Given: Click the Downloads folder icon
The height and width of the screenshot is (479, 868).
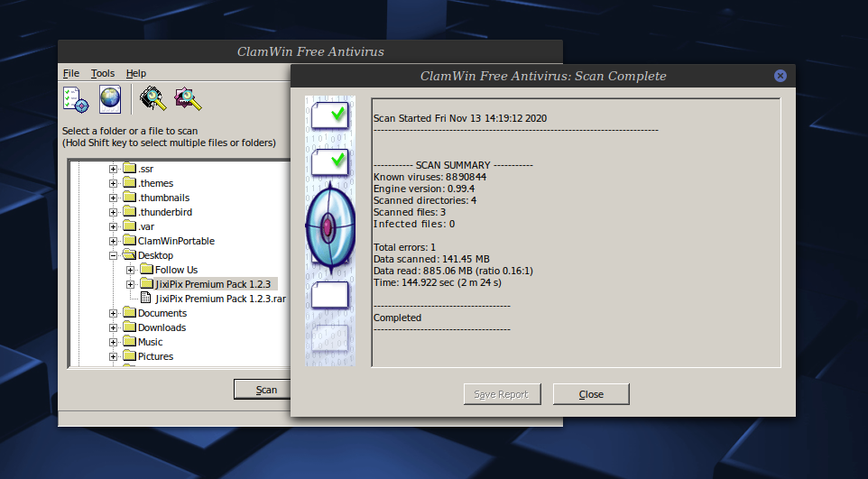Looking at the screenshot, I should 129,327.
